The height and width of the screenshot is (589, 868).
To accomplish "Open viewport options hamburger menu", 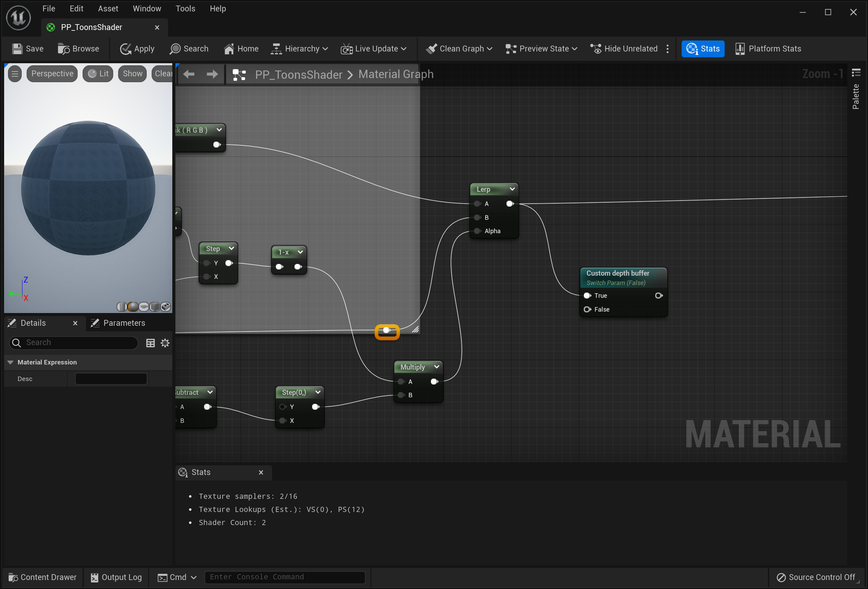I will pos(15,74).
